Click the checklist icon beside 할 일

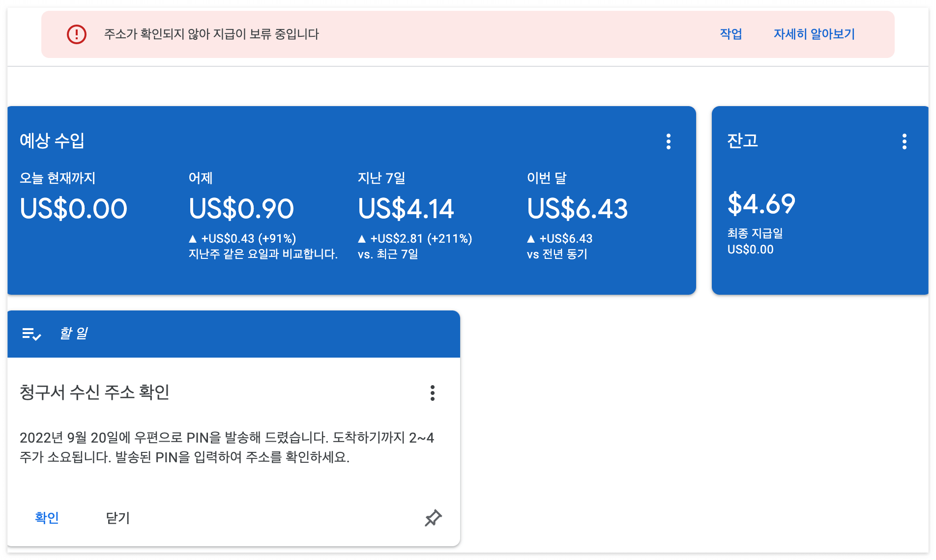[x=30, y=334]
